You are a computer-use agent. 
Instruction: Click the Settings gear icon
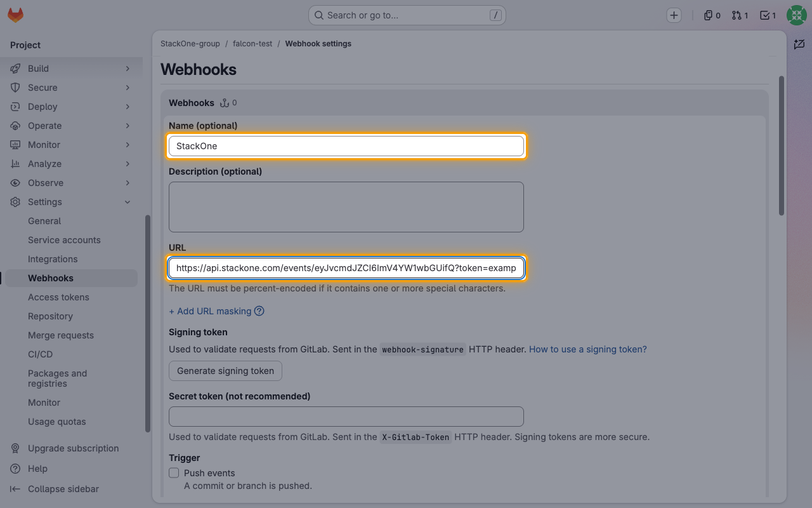[x=15, y=202]
